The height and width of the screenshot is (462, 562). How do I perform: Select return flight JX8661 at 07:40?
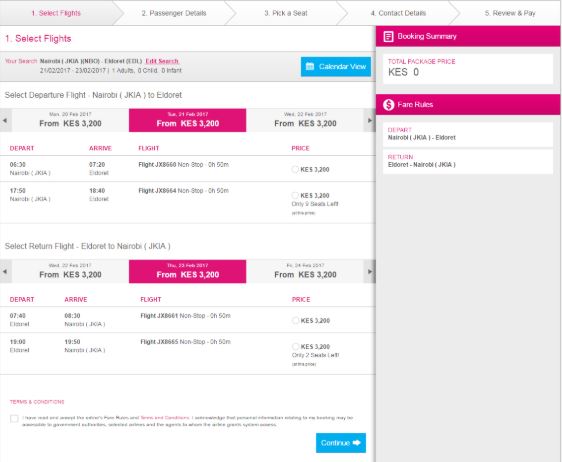[295, 320]
